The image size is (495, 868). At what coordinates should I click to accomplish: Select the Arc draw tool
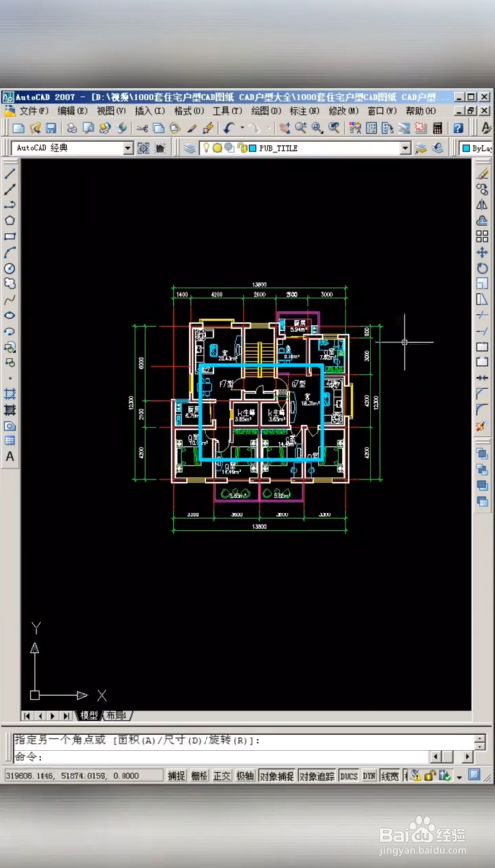(10, 252)
